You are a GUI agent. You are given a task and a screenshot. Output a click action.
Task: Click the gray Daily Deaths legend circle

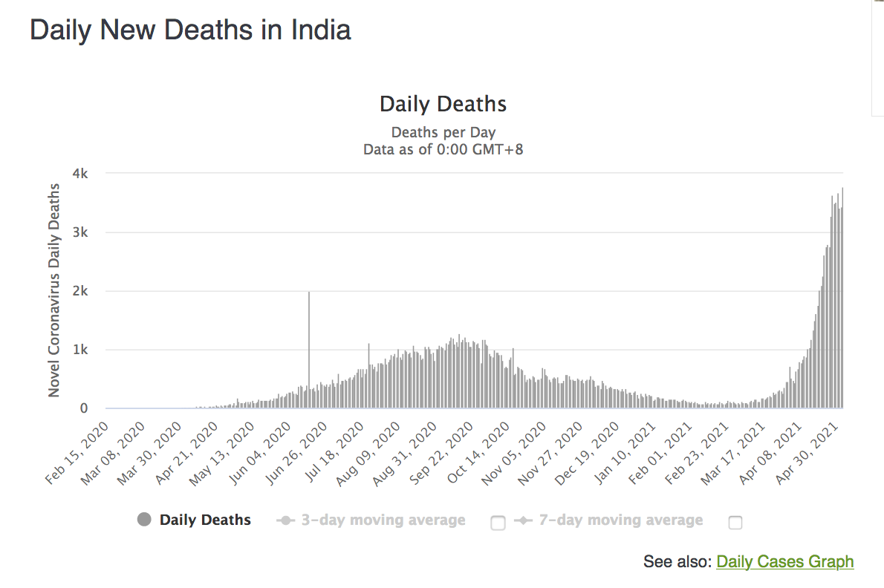click(144, 520)
